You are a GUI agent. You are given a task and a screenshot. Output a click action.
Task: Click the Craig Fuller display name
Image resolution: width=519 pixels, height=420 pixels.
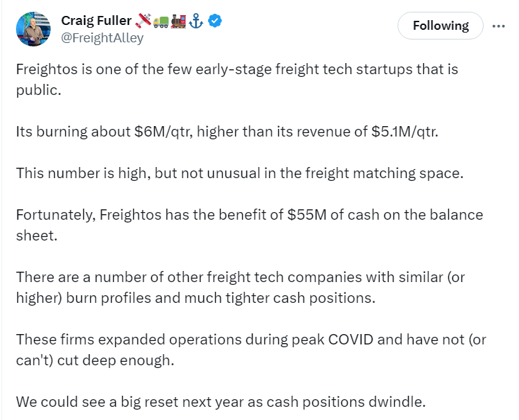pos(96,21)
